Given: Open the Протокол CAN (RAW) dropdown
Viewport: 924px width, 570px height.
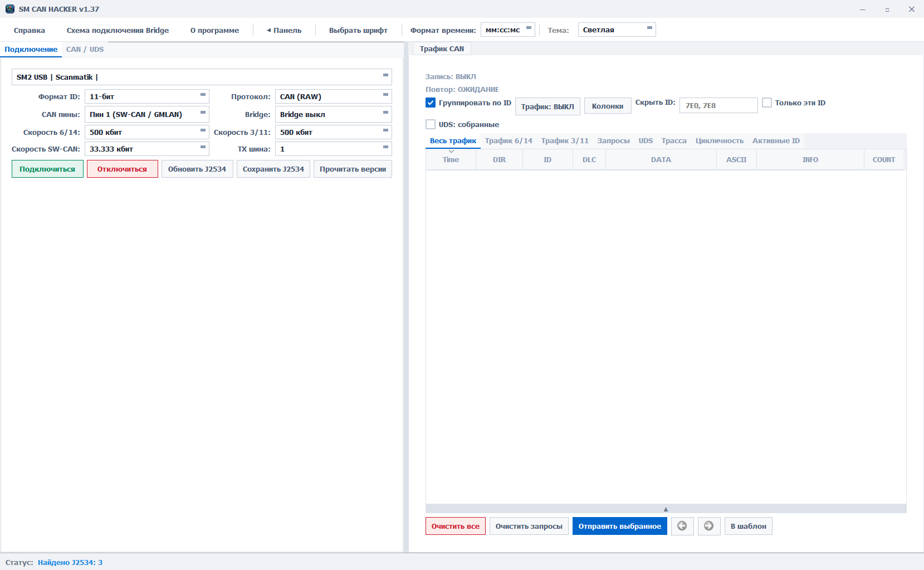Looking at the screenshot, I should coord(333,96).
